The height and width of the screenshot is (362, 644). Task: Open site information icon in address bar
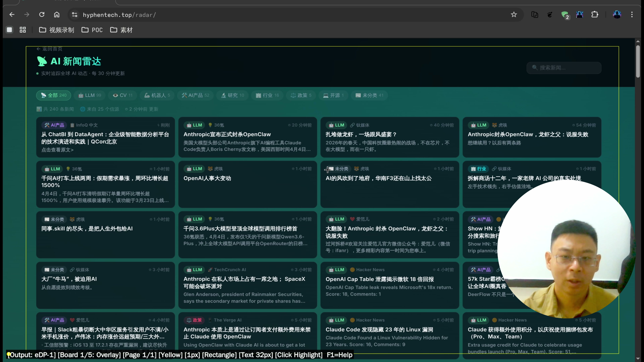tap(74, 15)
